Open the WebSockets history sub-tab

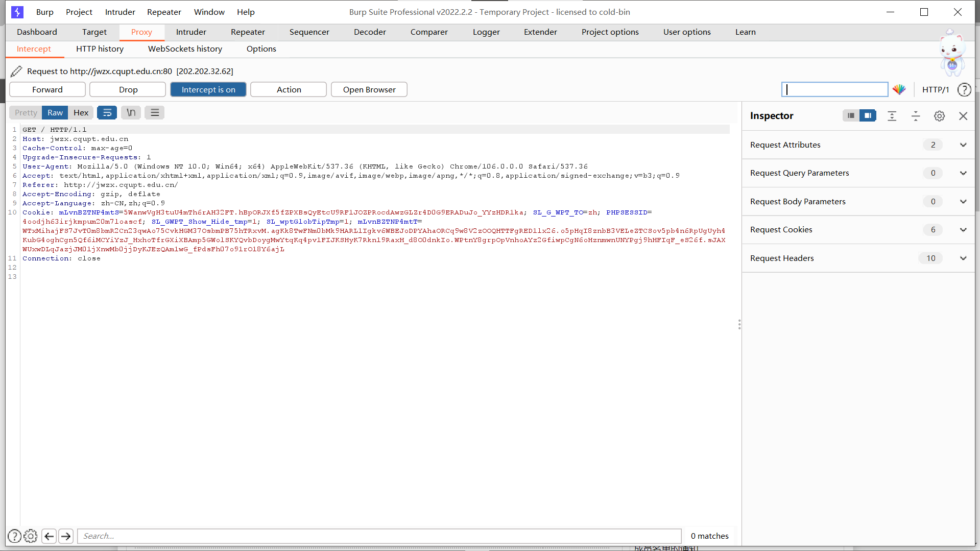point(185,49)
